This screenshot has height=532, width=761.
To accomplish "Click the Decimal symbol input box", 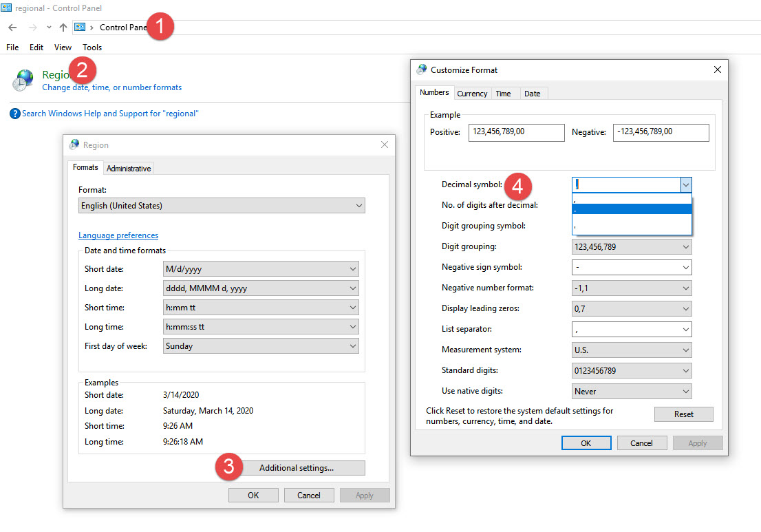I will coord(626,185).
